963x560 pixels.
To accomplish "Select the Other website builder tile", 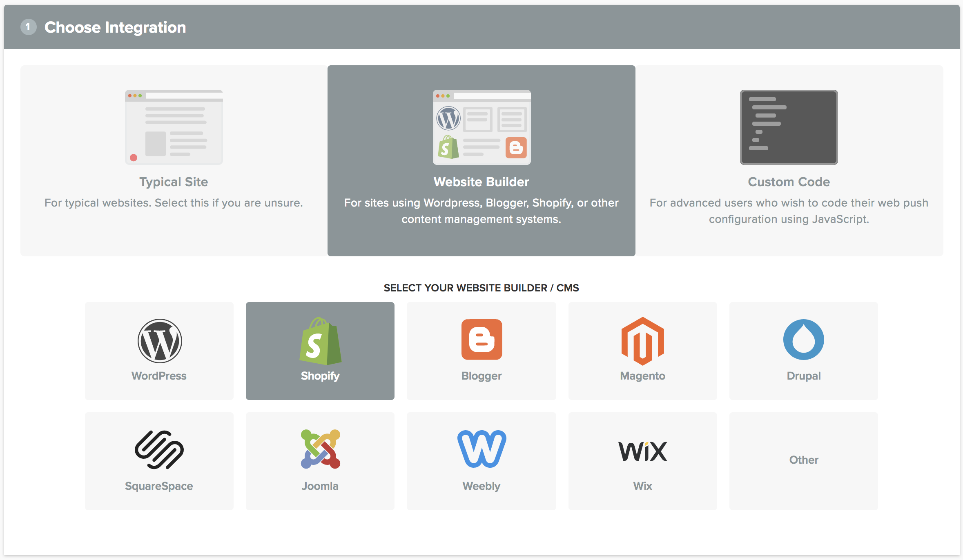I will [803, 460].
